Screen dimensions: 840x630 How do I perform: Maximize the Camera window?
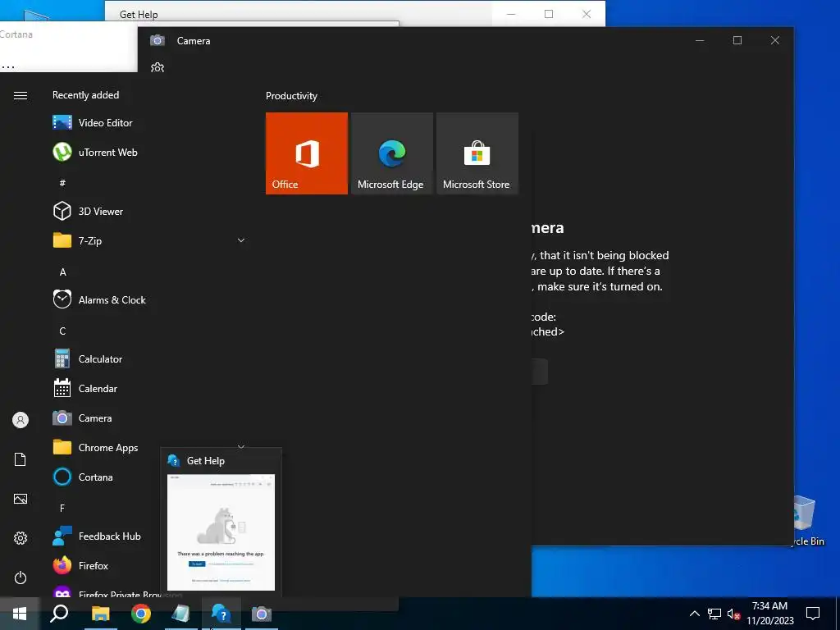tap(737, 40)
